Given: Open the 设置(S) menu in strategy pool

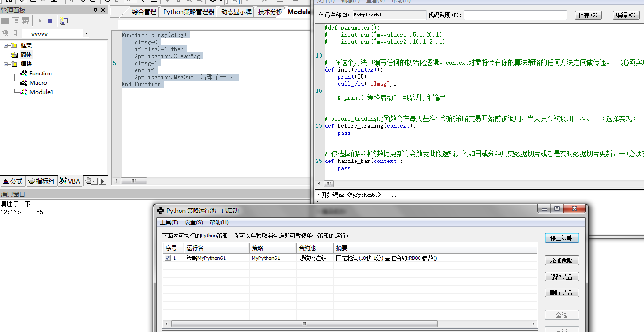Looking at the screenshot, I should (x=194, y=222).
